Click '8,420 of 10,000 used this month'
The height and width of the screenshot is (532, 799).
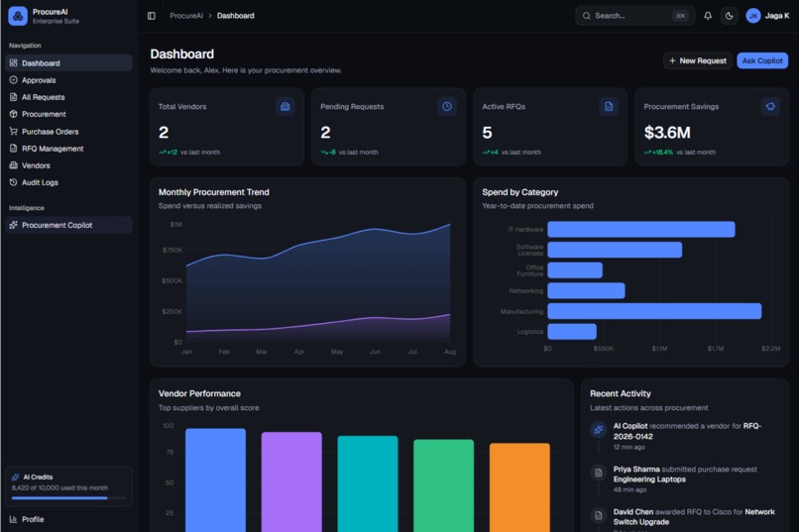59,487
